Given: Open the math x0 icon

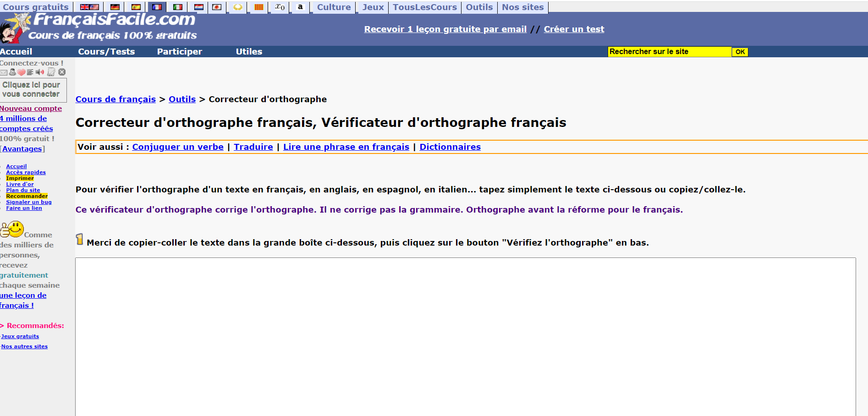Looking at the screenshot, I should 280,7.
